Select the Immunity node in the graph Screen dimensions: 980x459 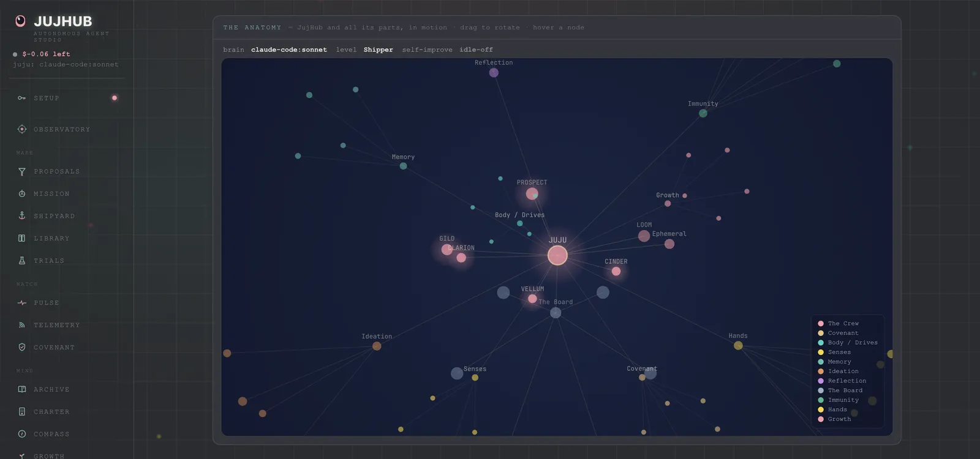[703, 113]
